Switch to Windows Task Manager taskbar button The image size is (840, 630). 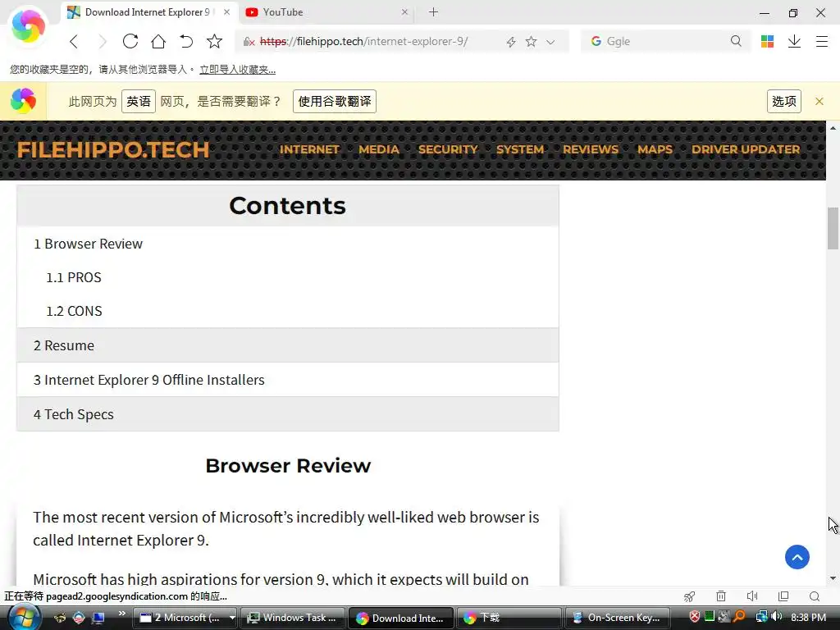(292, 618)
